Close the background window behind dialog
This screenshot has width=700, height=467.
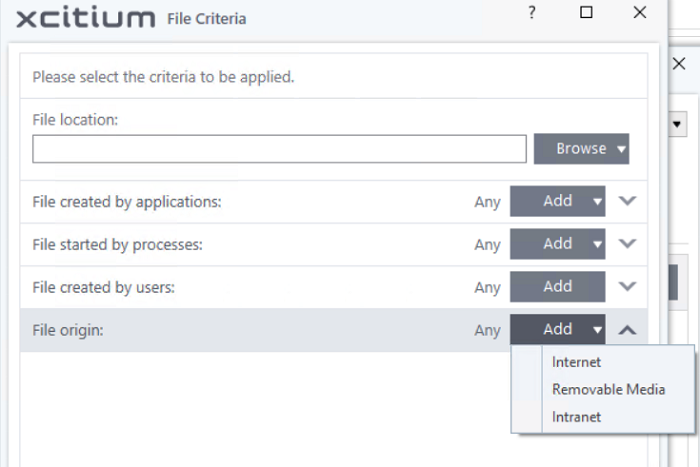(679, 64)
